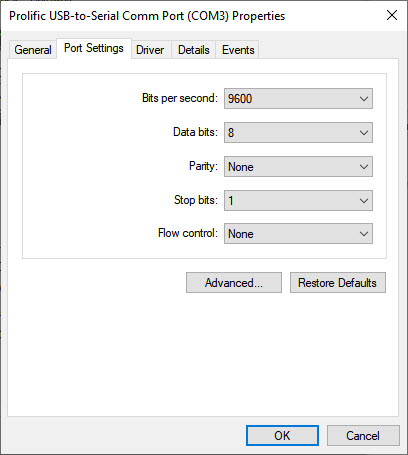Open the Parity dropdown list
Screen dimensions: 408x455
pyautogui.click(x=298, y=167)
